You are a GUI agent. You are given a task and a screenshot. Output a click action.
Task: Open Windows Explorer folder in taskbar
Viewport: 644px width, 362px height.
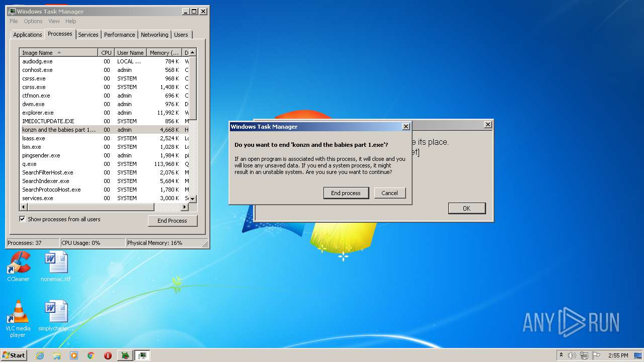[57, 355]
